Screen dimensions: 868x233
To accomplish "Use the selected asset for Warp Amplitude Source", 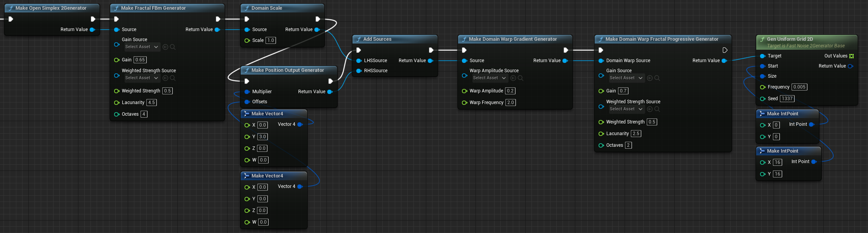I will 513,78.
